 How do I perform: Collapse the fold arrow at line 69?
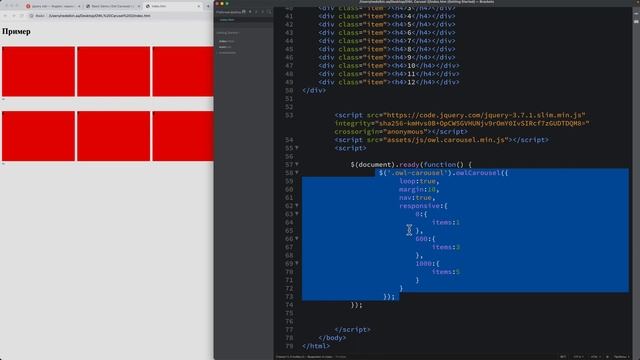297,263
